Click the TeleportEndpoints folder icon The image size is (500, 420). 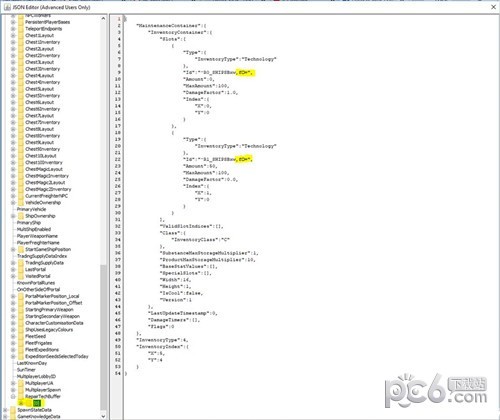[21, 29]
